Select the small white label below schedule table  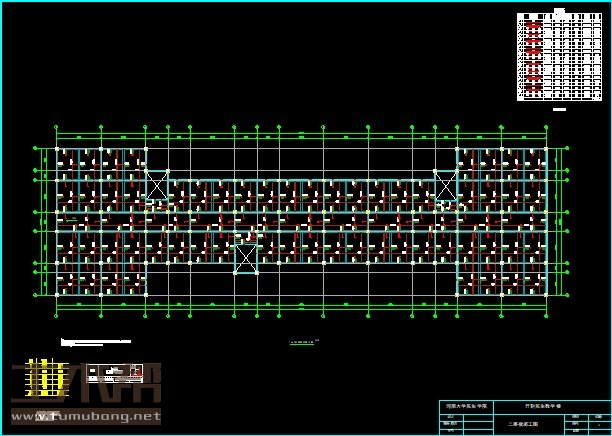pos(559,108)
